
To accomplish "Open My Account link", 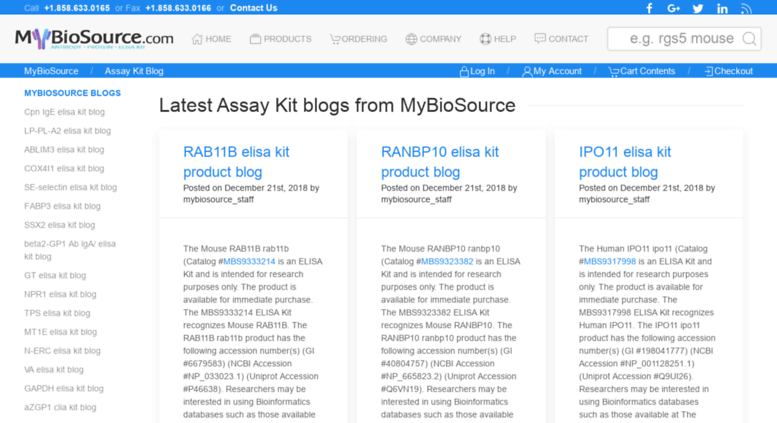I will pyautogui.click(x=552, y=71).
